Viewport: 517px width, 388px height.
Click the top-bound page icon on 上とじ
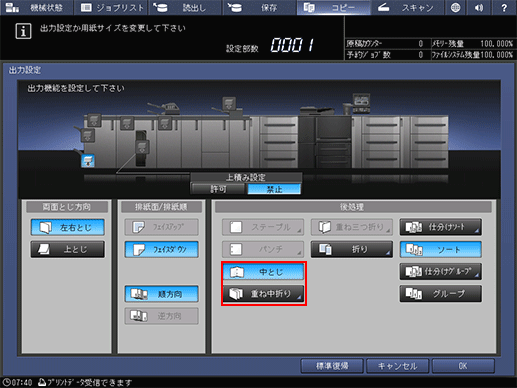[x=44, y=249]
